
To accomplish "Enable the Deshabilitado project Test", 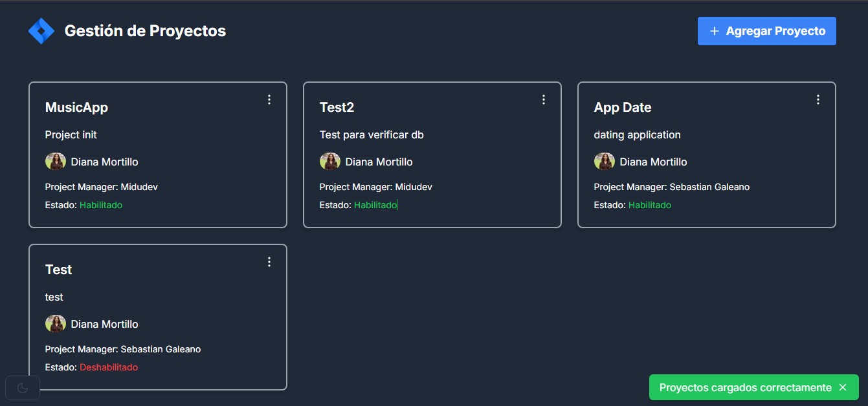I will (x=109, y=367).
